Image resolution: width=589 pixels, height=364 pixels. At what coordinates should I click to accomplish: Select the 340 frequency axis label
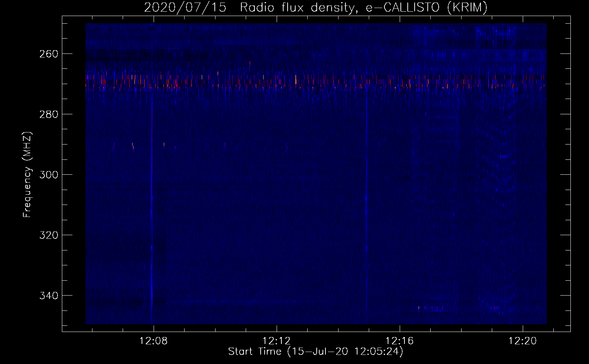pyautogui.click(x=48, y=296)
